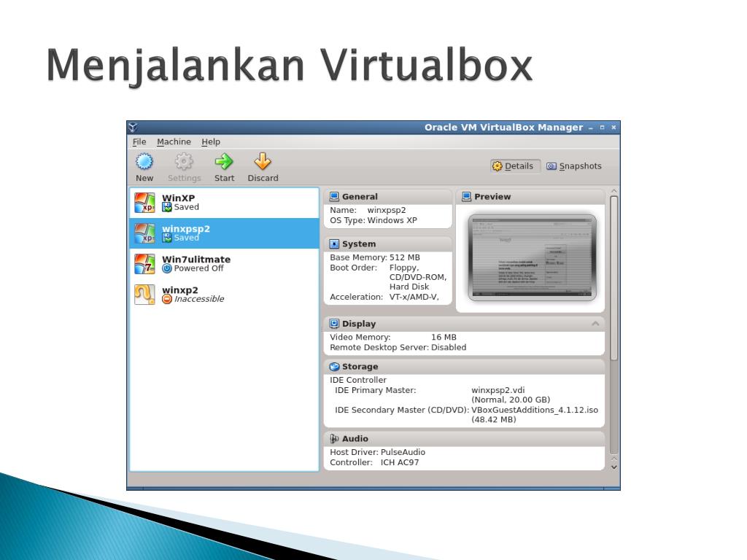Select the Win7ulitmate virtual machine
Viewport: 747px width, 560px height.
(x=224, y=263)
